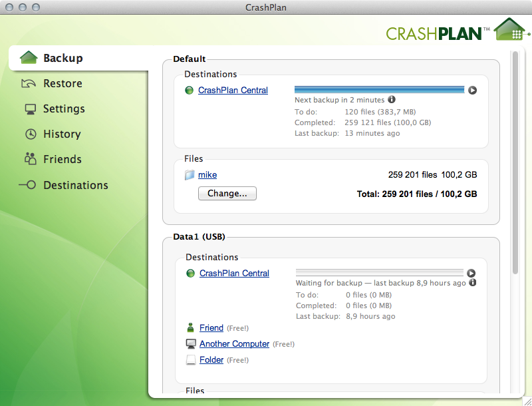
Task: Click "13 minutes ago" last backup value
Action: pyautogui.click(x=372, y=133)
